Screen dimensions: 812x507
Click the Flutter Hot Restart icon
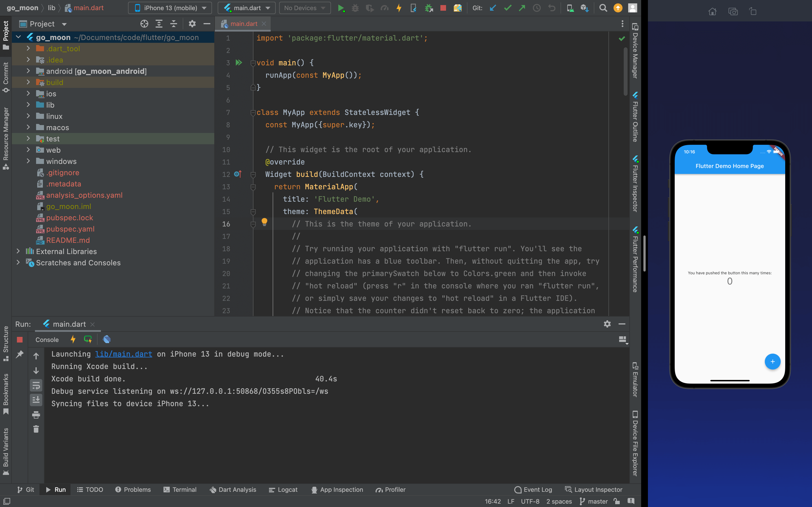coord(88,339)
